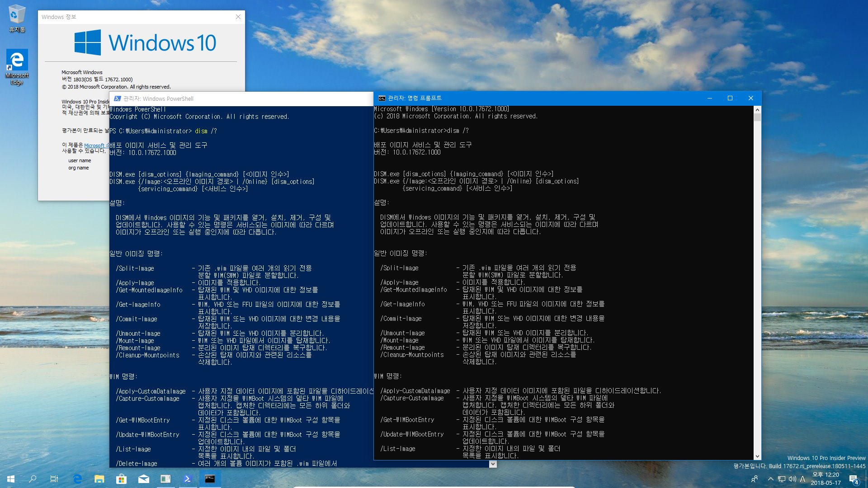Click '/Cleanup-Mountpoints' in PowerShell window
868x488 pixels.
[x=147, y=355]
